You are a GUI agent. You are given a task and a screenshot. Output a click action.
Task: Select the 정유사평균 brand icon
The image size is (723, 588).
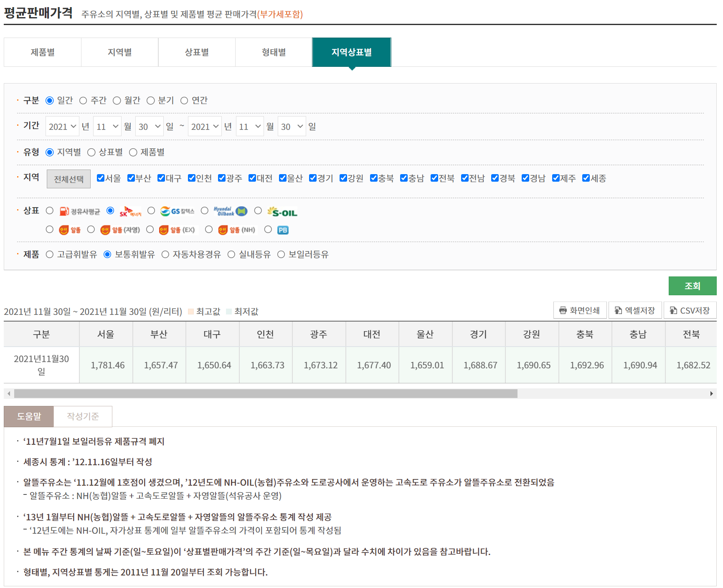[79, 212]
